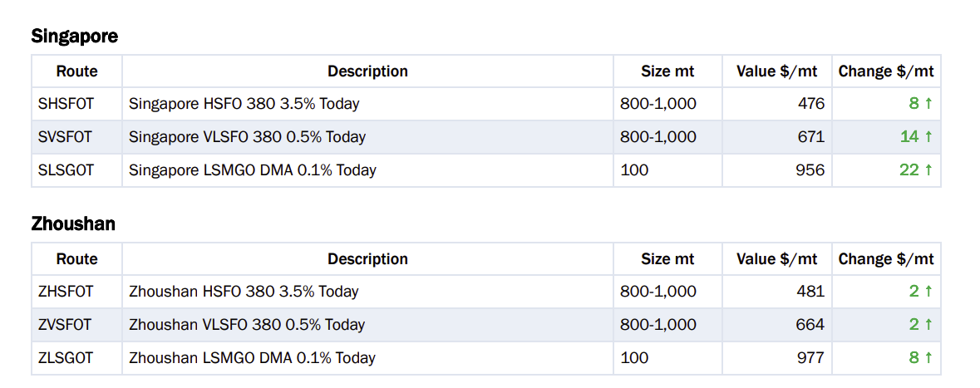Click the Route header in Singapore table
Image resolution: width=980 pixels, height=388 pixels.
[x=76, y=71]
